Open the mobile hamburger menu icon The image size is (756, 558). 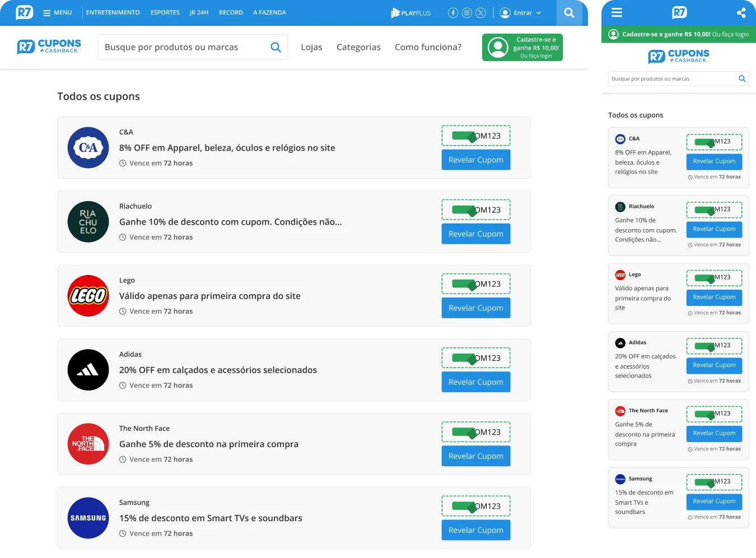pos(617,12)
